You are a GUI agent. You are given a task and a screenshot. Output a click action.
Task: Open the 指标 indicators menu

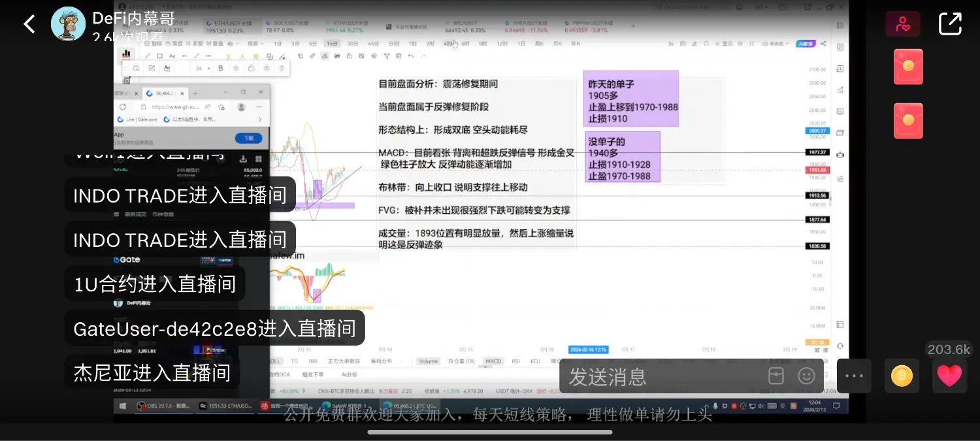(153, 44)
